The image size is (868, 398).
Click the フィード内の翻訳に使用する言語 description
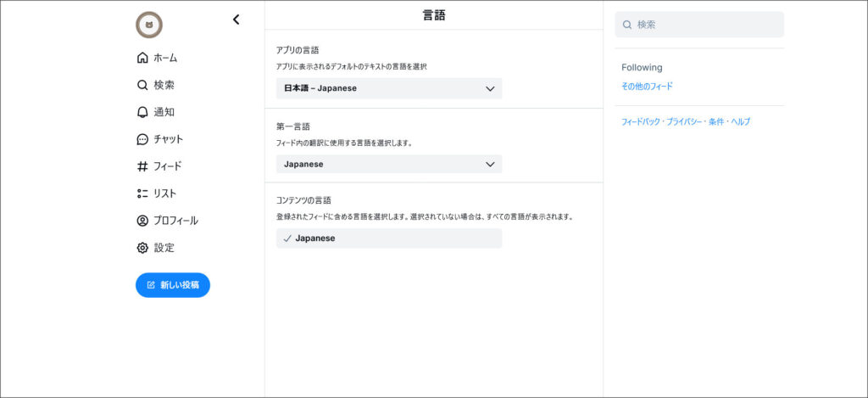coord(344,143)
